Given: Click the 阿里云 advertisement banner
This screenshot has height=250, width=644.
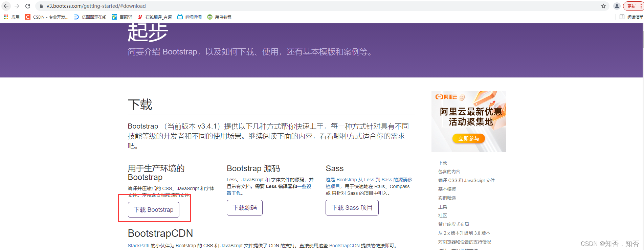Looking at the screenshot, I should click(x=469, y=121).
